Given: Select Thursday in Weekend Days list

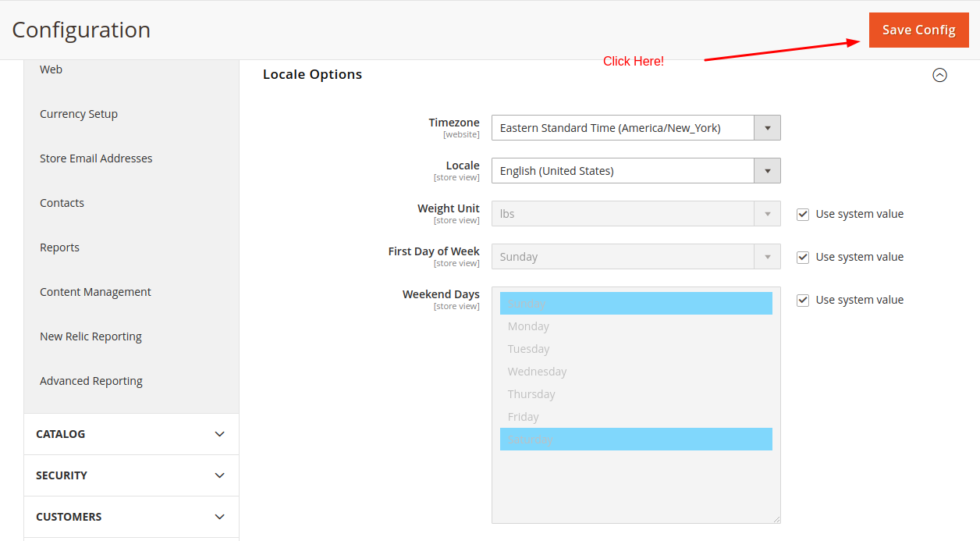Looking at the screenshot, I should click(636, 394).
